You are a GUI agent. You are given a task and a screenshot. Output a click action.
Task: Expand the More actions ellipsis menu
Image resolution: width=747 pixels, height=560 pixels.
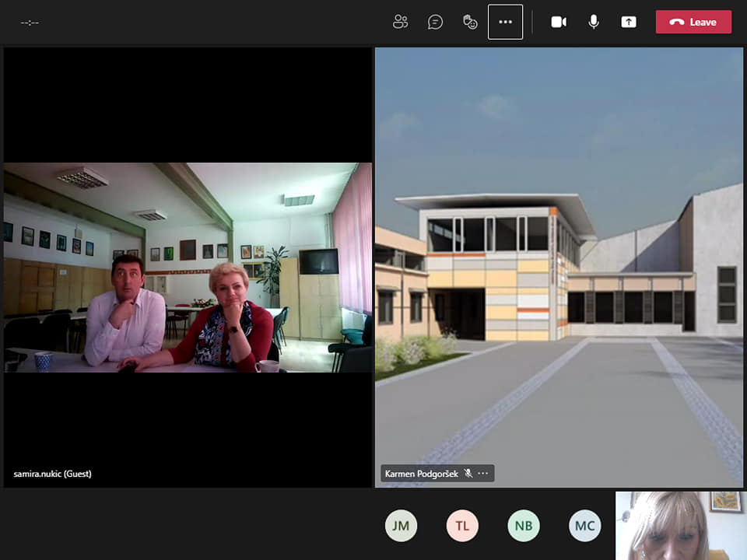pyautogui.click(x=505, y=22)
